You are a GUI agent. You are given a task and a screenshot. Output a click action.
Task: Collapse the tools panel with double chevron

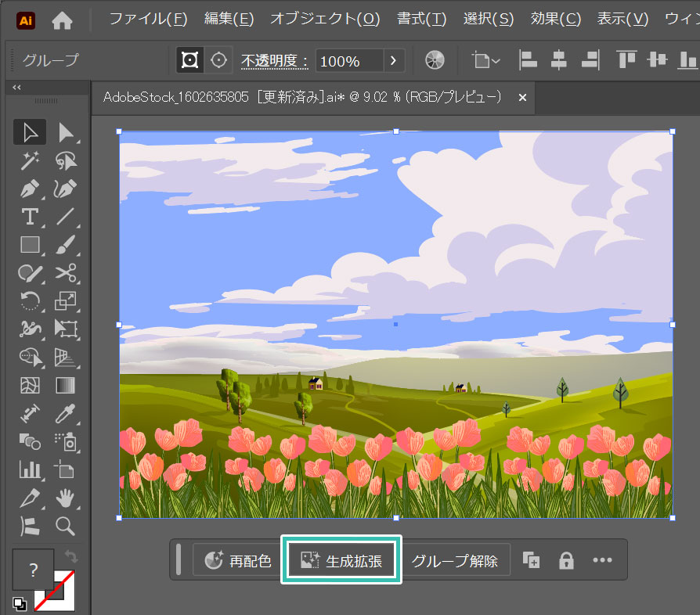[x=17, y=88]
